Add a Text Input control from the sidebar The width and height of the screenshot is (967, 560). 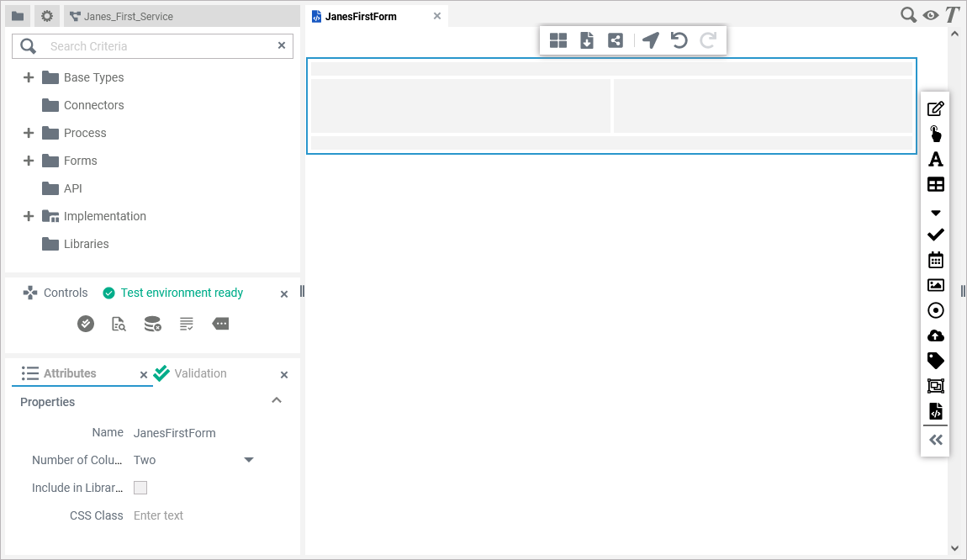click(935, 108)
